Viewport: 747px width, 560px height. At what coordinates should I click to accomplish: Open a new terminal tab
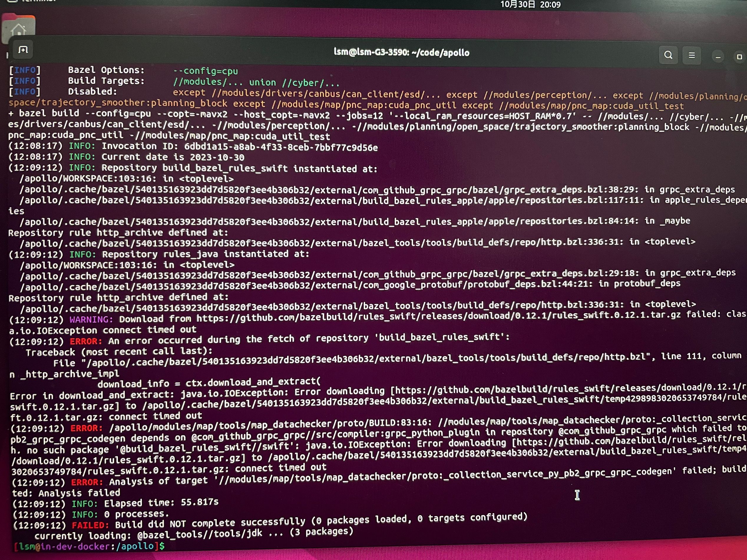23,50
